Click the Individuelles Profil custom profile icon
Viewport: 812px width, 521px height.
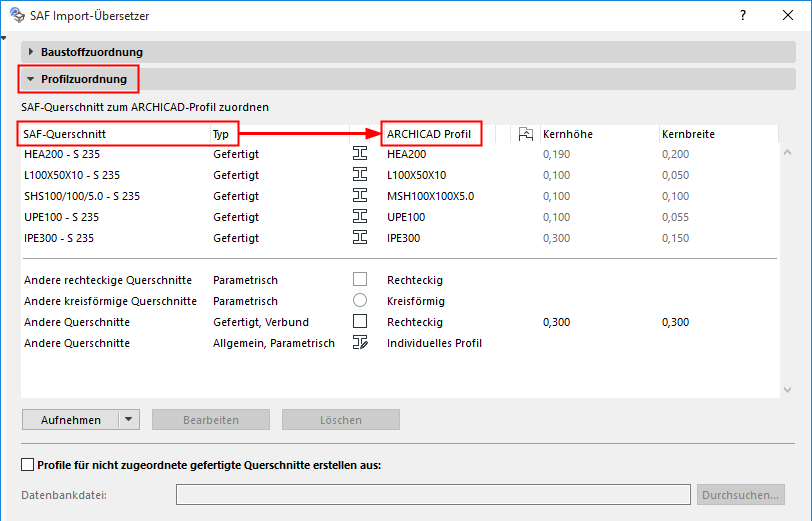click(360, 342)
